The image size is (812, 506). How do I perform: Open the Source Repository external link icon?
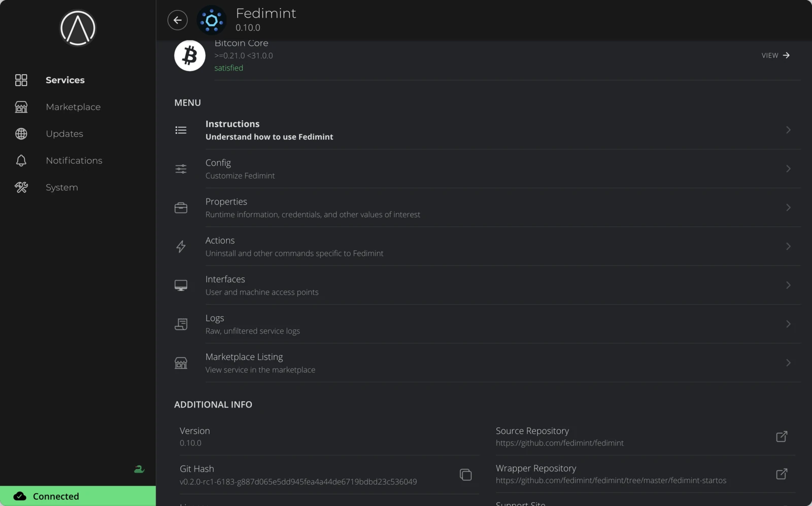[x=782, y=436]
